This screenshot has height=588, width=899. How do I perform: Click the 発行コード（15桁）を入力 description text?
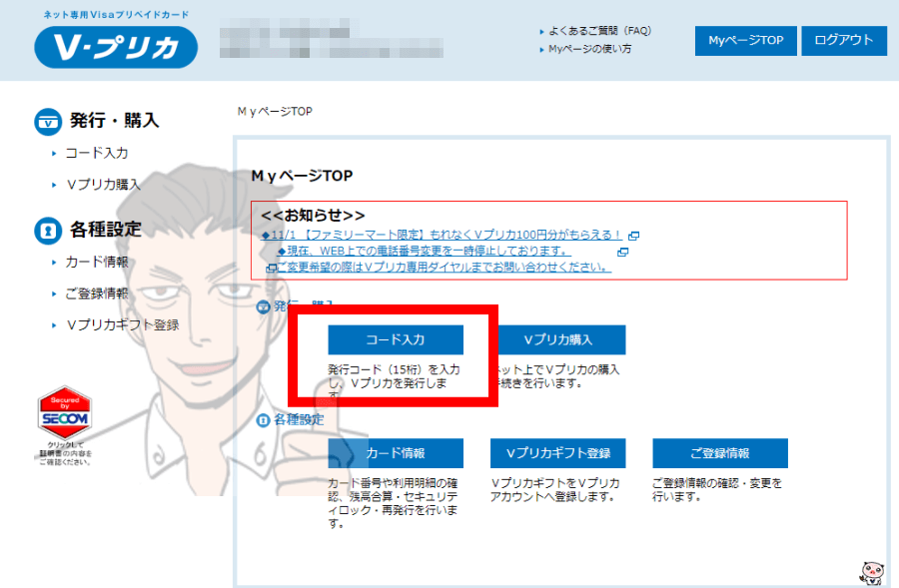pos(394,382)
